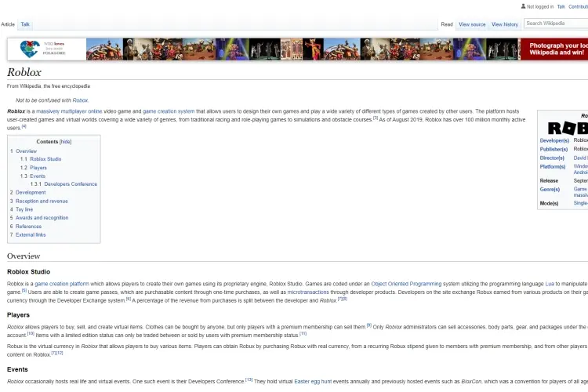Open the Talk tab next to Article
This screenshot has width=588, height=392.
tap(25, 24)
